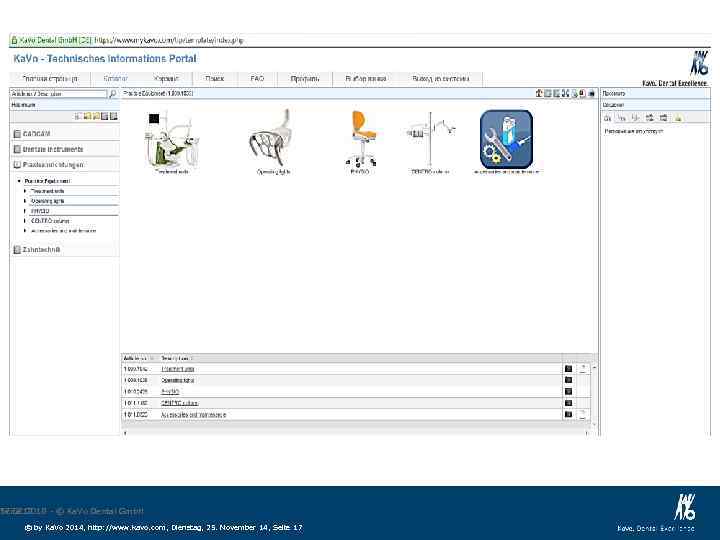The width and height of the screenshot is (720, 540).
Task: Select PHYSIO in the tree
Action: (40, 211)
